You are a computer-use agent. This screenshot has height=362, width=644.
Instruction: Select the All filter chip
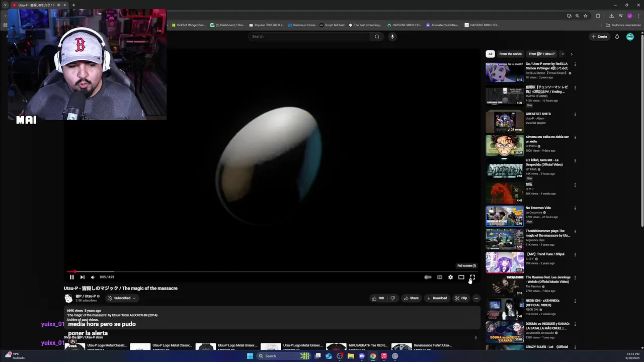tap(490, 54)
